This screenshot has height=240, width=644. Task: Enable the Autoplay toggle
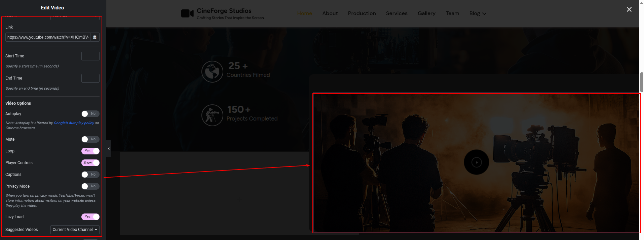(x=90, y=114)
